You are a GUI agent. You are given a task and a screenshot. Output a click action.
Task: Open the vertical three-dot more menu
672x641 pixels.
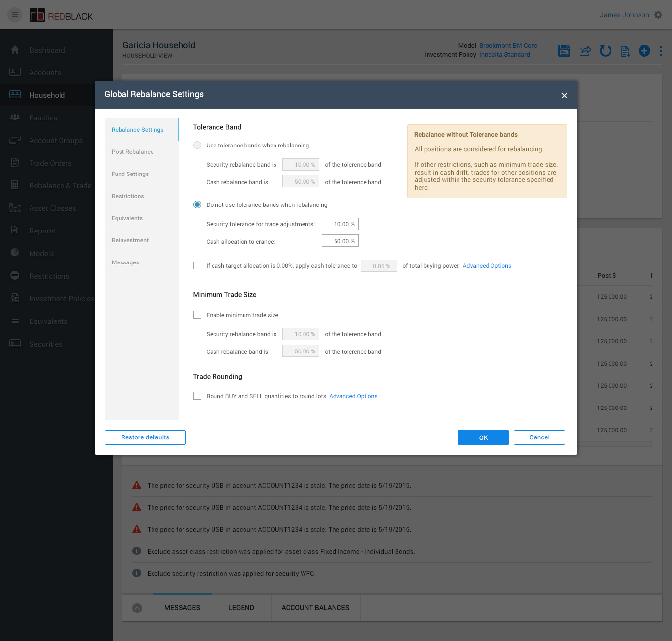tap(661, 51)
